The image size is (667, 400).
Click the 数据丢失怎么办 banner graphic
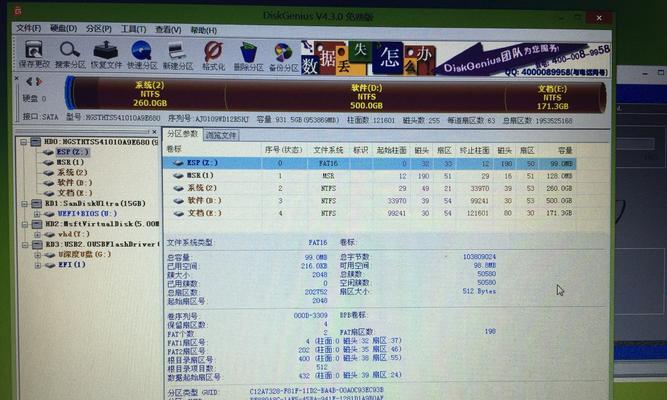click(368, 58)
